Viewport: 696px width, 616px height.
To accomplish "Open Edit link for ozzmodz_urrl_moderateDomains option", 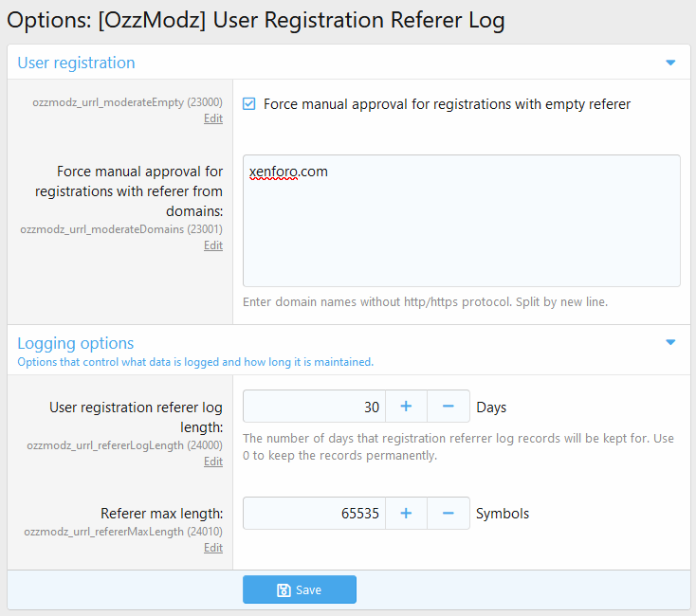I will pos(213,245).
